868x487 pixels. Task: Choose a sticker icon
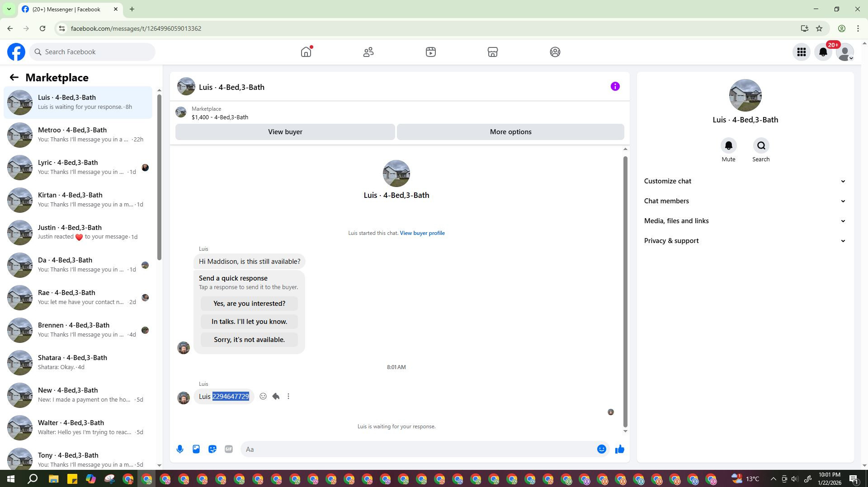click(212, 449)
